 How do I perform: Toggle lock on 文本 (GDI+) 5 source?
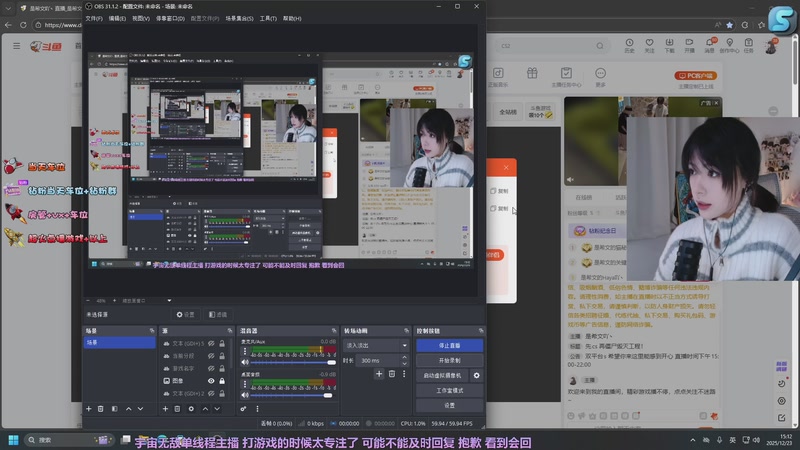222,343
